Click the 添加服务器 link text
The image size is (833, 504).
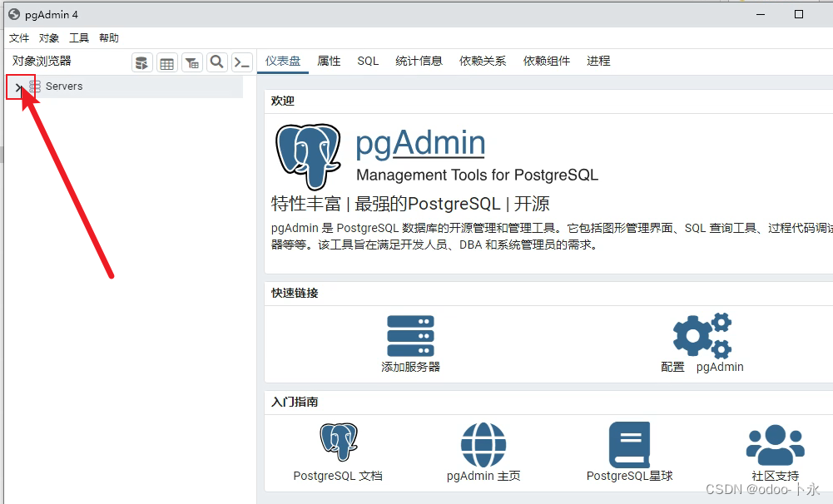410,367
